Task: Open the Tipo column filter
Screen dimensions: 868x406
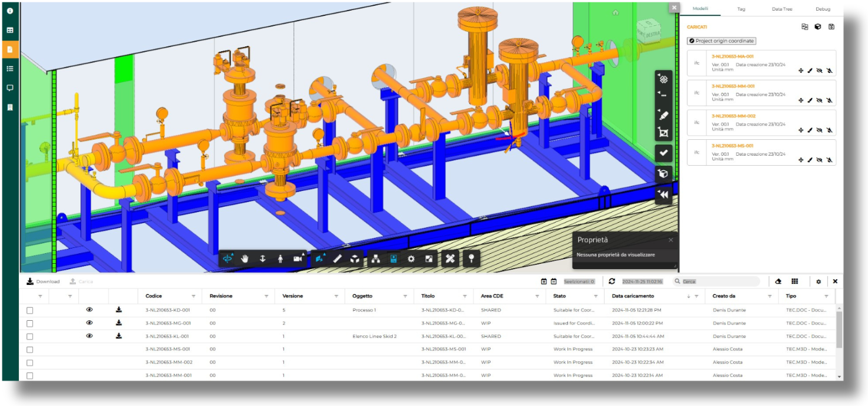Action: 826,296
